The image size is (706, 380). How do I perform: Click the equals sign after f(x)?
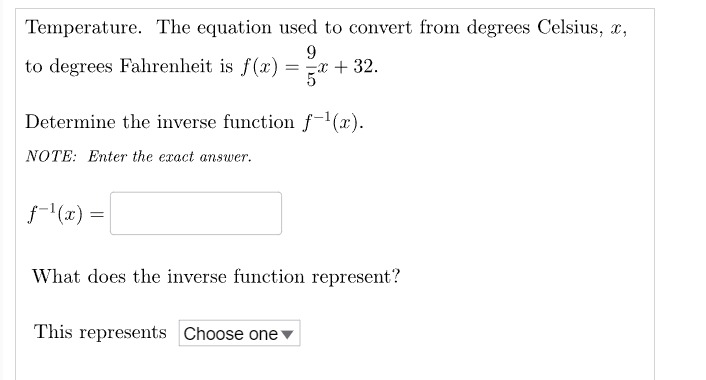[292, 68]
